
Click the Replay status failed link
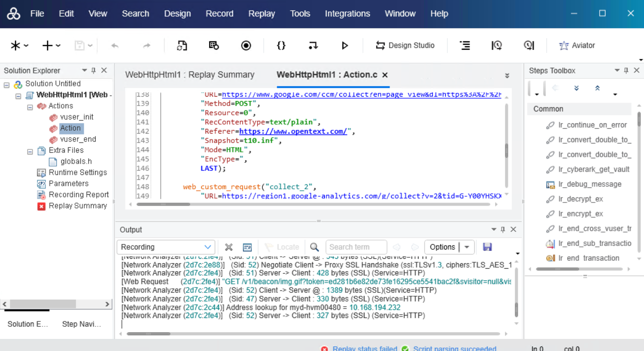(364, 349)
